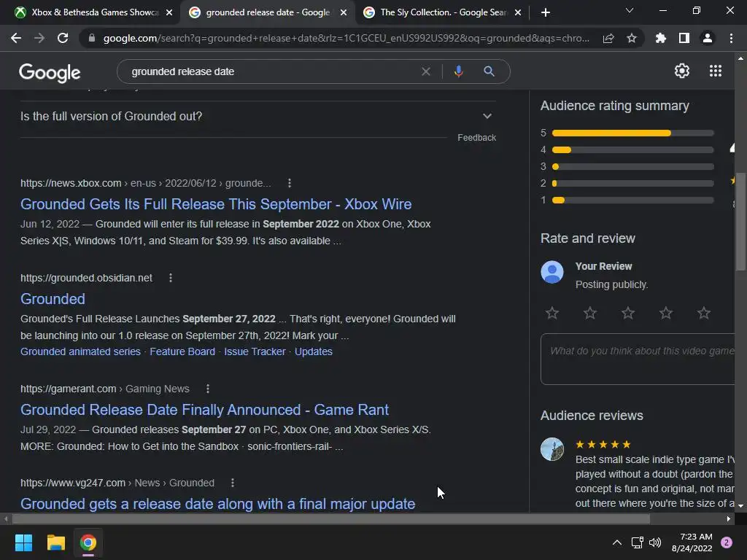Image resolution: width=747 pixels, height=560 pixels.
Task: Open Chrome three-dot menu
Action: (x=731, y=38)
